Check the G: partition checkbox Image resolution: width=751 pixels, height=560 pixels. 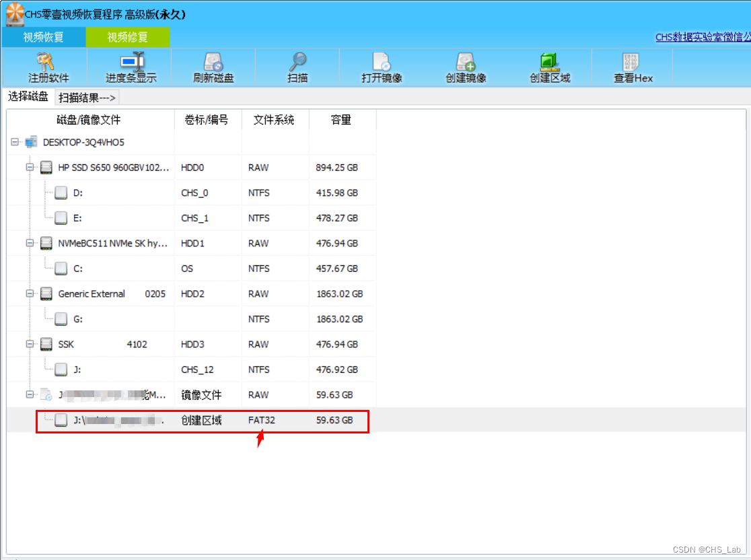point(61,319)
